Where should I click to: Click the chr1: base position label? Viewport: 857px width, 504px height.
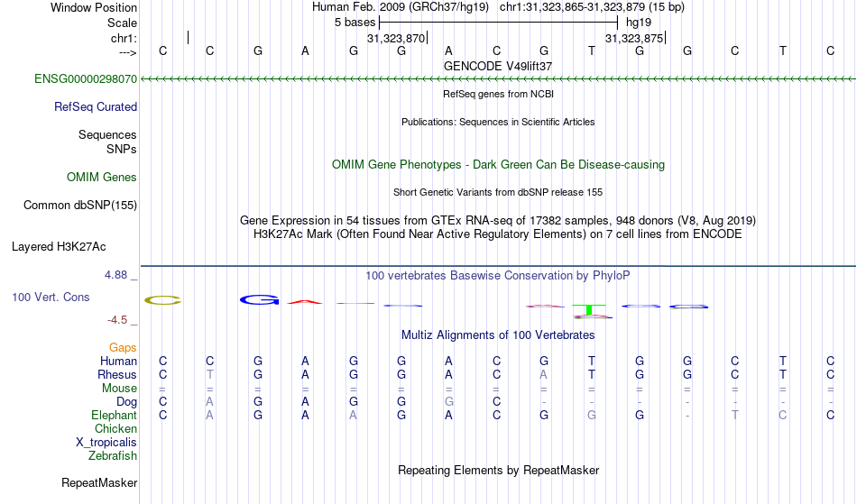[124, 38]
